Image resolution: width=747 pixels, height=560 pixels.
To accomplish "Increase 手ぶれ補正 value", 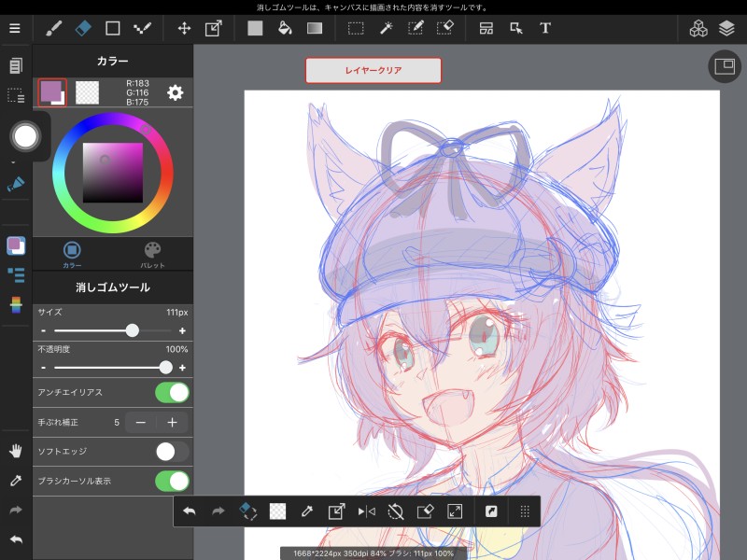I will pos(172,423).
